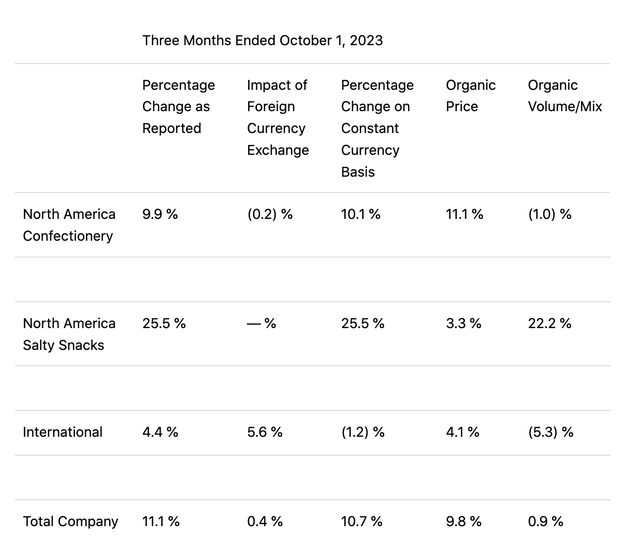Click the 'Impact of Foreign Currency Exchange' header
Viewport: 640px width, 546px height.
277,118
